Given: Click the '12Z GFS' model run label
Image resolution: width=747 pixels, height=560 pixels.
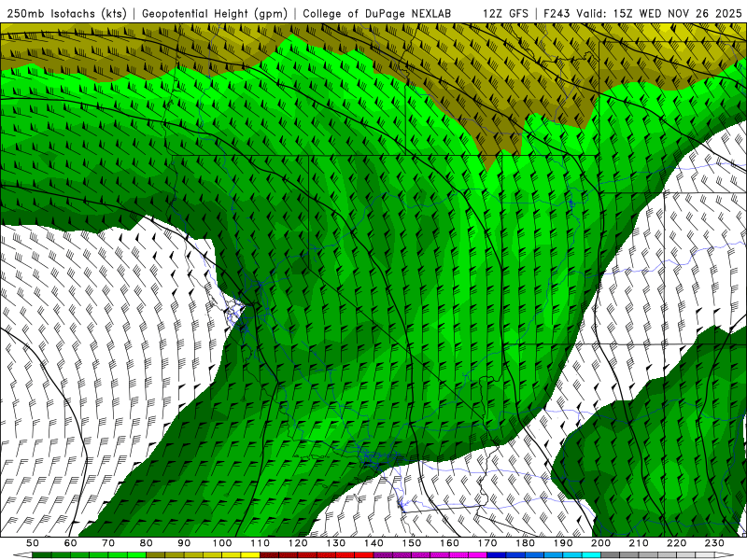Looking at the screenshot, I should (x=505, y=14).
